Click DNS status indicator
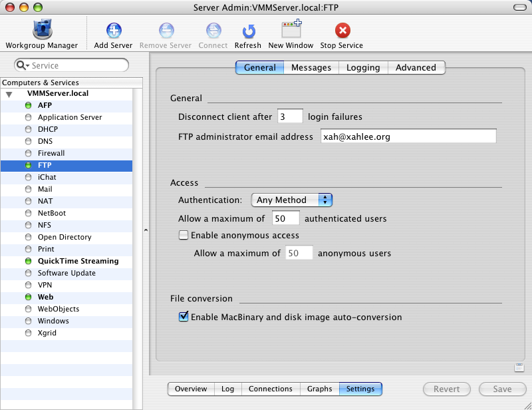Screen dimensions: 532x410 [29, 141]
